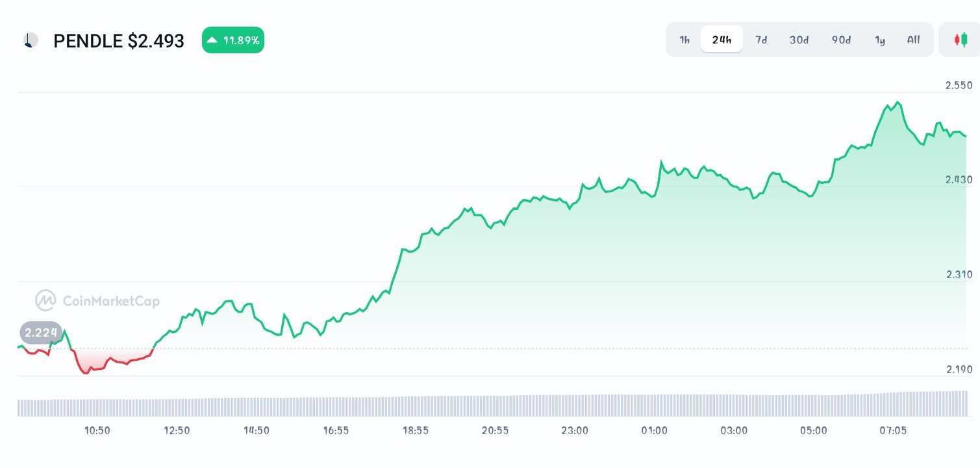The height and width of the screenshot is (468, 980).
Task: Click the 11.89% gain badge
Action: tap(232, 40)
